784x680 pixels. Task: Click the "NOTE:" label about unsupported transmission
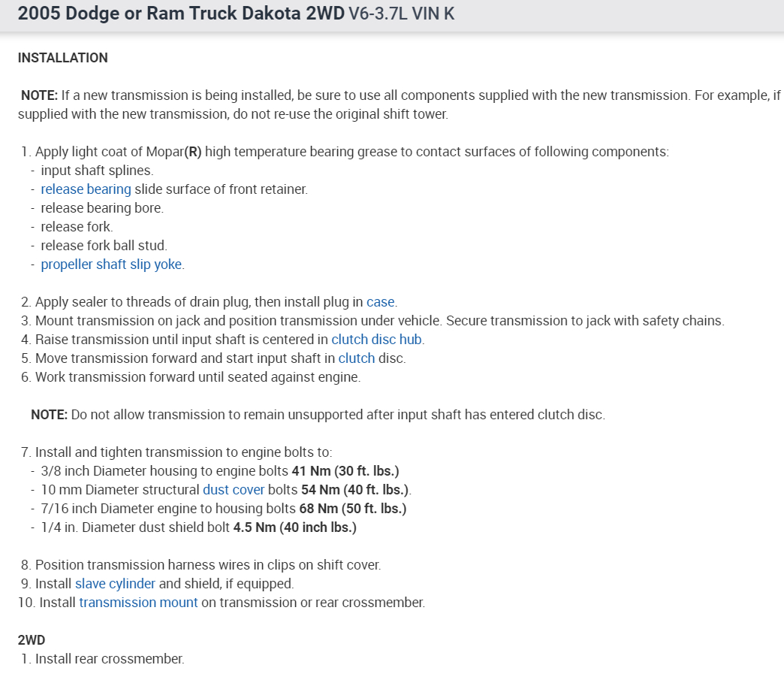click(x=49, y=415)
